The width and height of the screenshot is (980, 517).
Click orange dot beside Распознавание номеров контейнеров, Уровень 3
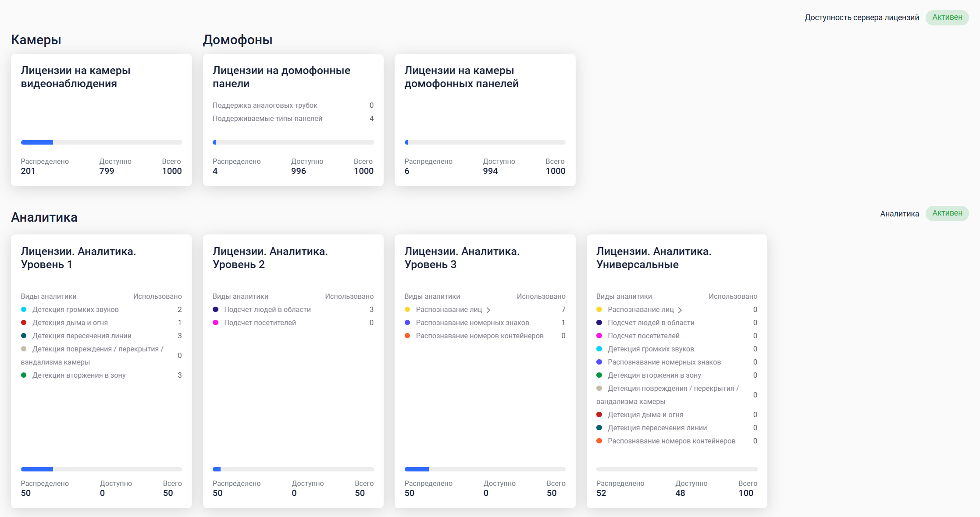coord(407,336)
